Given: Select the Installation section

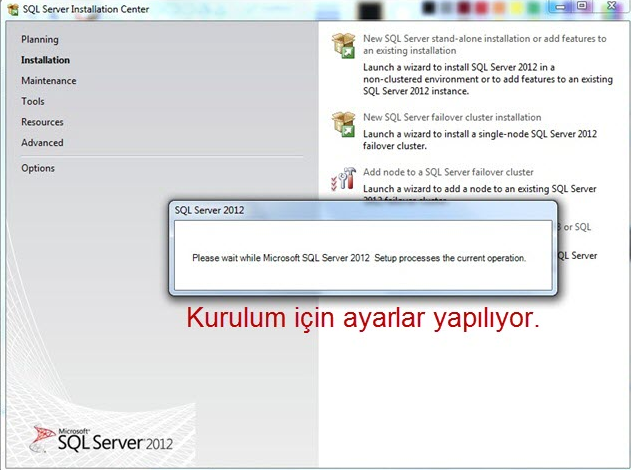Looking at the screenshot, I should pyautogui.click(x=45, y=60).
